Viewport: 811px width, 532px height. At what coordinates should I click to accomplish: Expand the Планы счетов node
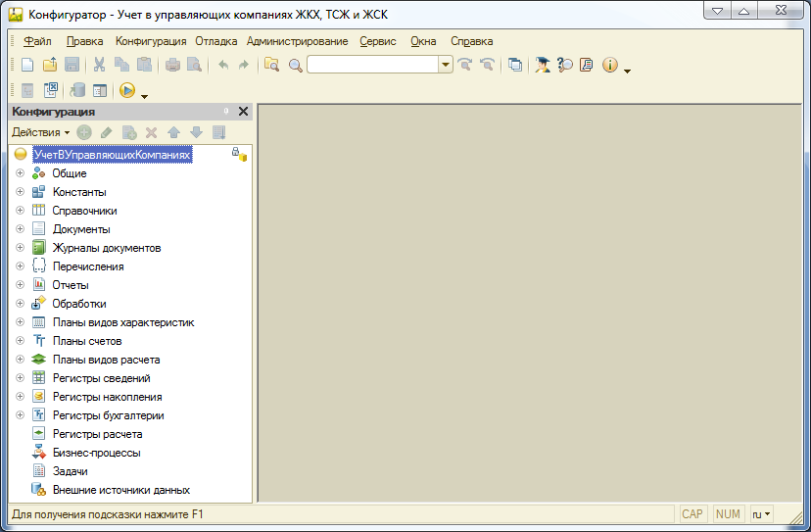point(21,341)
